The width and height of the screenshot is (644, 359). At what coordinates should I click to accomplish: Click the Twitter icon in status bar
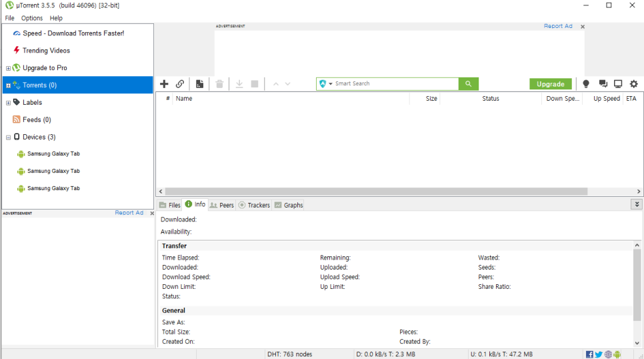coord(599,354)
